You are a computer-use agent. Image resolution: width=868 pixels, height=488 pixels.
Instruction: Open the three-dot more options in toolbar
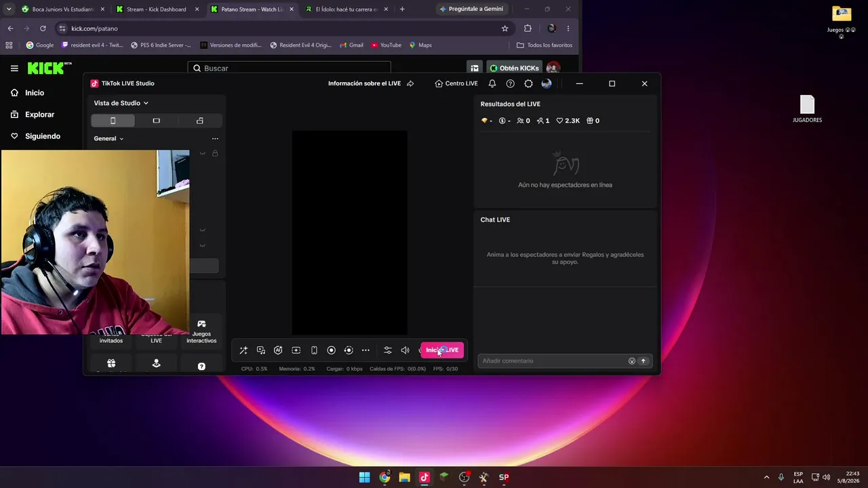[366, 350]
